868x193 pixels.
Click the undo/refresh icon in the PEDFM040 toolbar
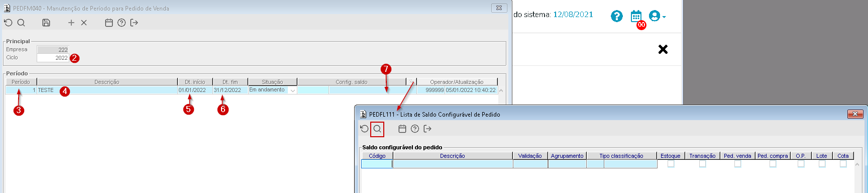pos(8,23)
